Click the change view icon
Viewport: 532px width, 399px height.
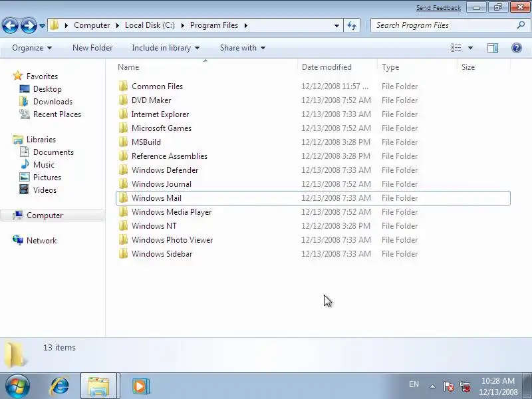[x=456, y=48]
